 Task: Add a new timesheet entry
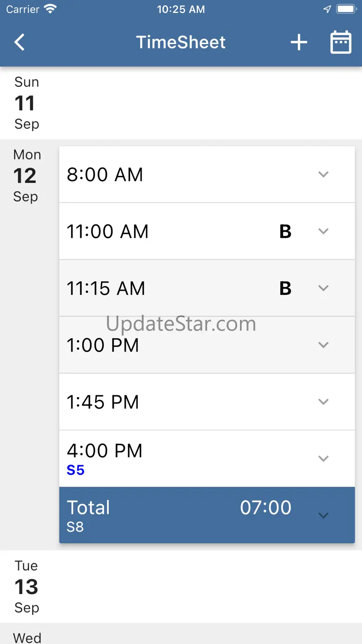(299, 43)
